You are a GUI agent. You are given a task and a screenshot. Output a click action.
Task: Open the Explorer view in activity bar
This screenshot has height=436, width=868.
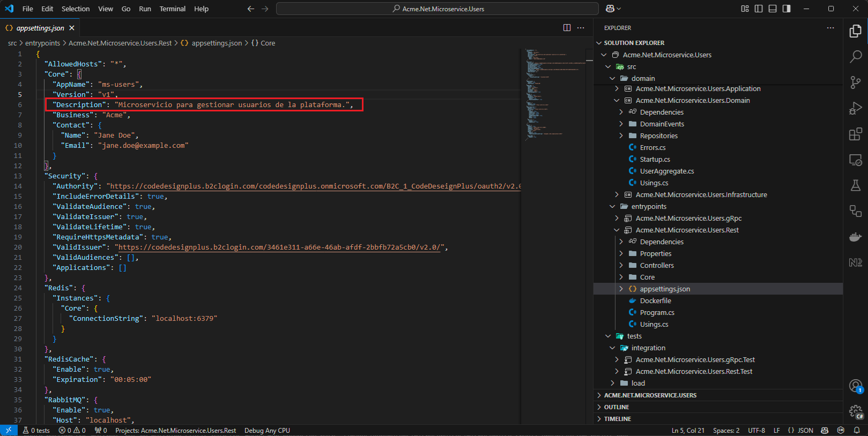pyautogui.click(x=856, y=31)
